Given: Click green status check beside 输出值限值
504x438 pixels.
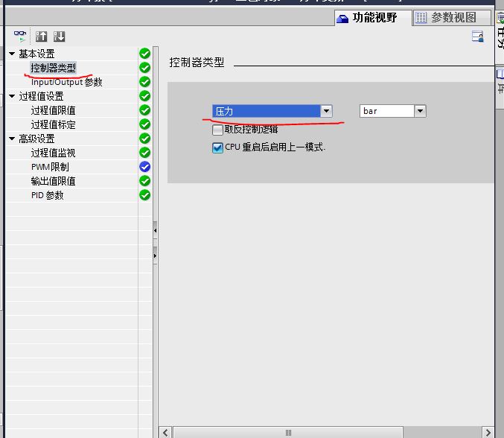Looking at the screenshot, I should [x=145, y=181].
